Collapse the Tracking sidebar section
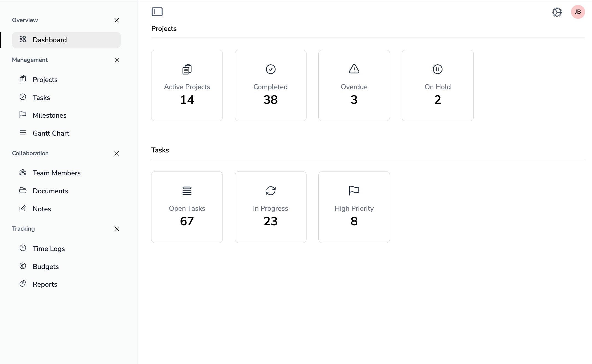This screenshot has width=592, height=364. (117, 229)
